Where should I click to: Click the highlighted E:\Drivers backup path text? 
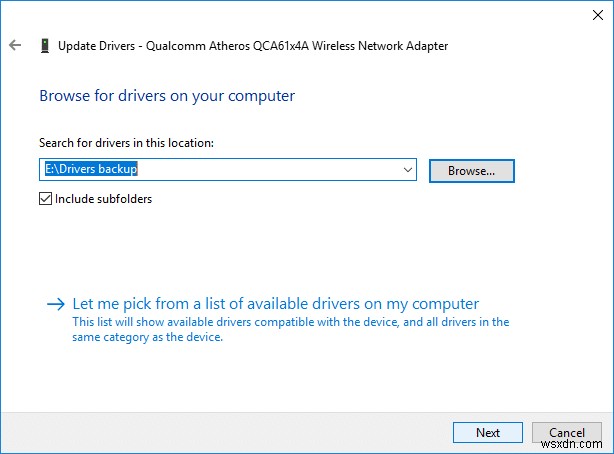(x=93, y=170)
